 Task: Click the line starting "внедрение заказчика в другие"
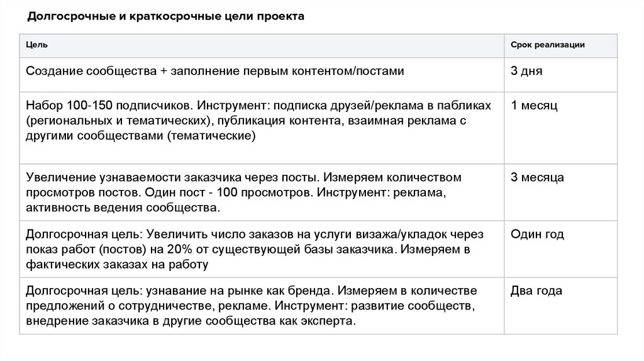pos(191,320)
